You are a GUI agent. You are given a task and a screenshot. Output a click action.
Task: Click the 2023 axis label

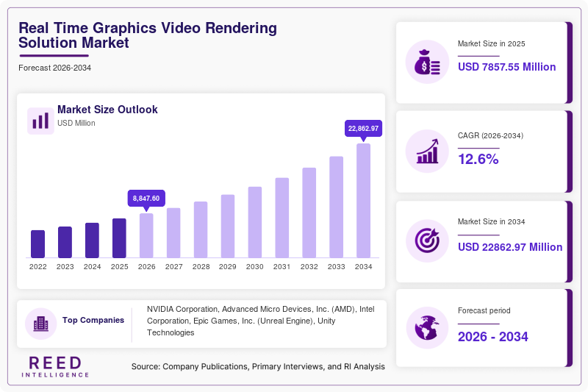65,267
